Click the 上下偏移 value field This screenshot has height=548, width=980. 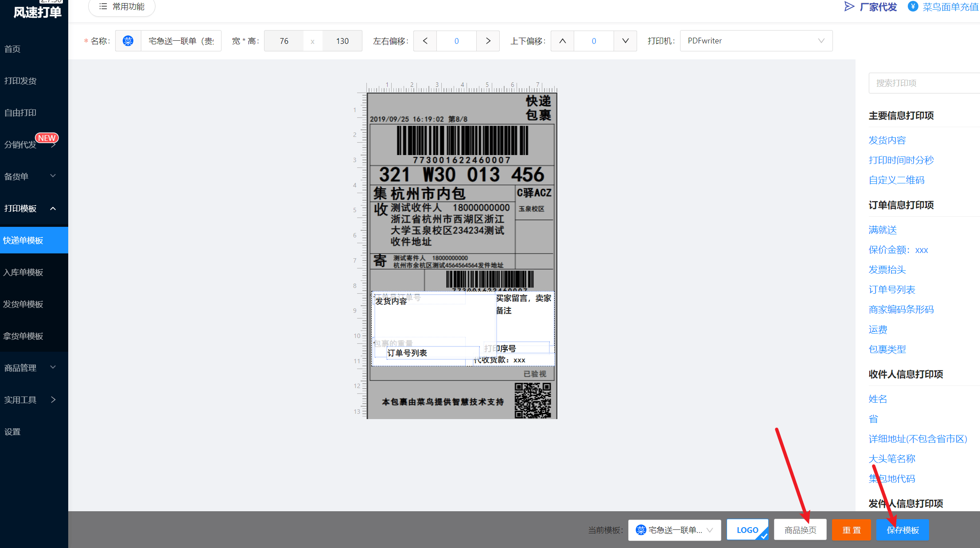click(x=594, y=41)
